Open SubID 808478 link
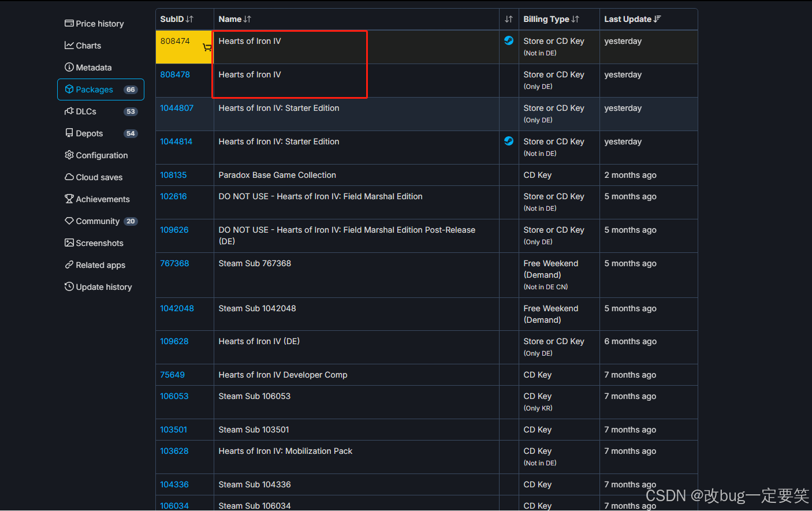Viewport: 812px width, 511px height. pos(175,74)
